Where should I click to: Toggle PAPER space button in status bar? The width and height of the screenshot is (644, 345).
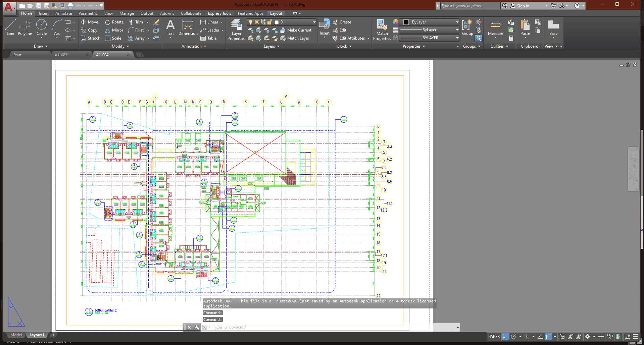click(x=494, y=337)
